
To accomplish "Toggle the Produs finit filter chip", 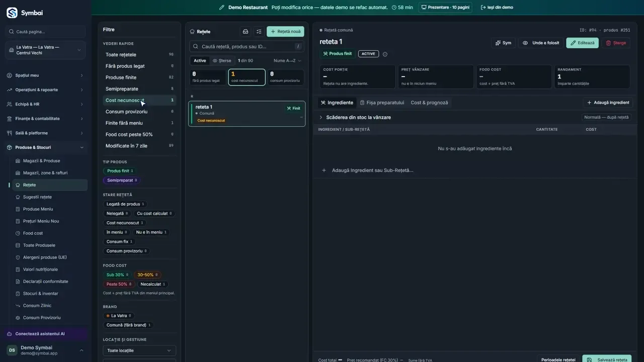I will 120,171.
